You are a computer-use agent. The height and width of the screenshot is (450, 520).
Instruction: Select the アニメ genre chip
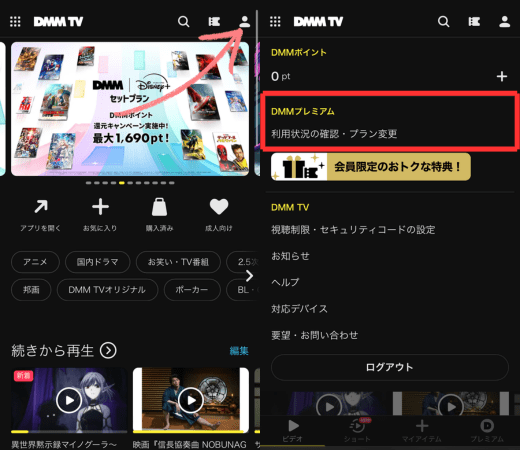coord(35,262)
